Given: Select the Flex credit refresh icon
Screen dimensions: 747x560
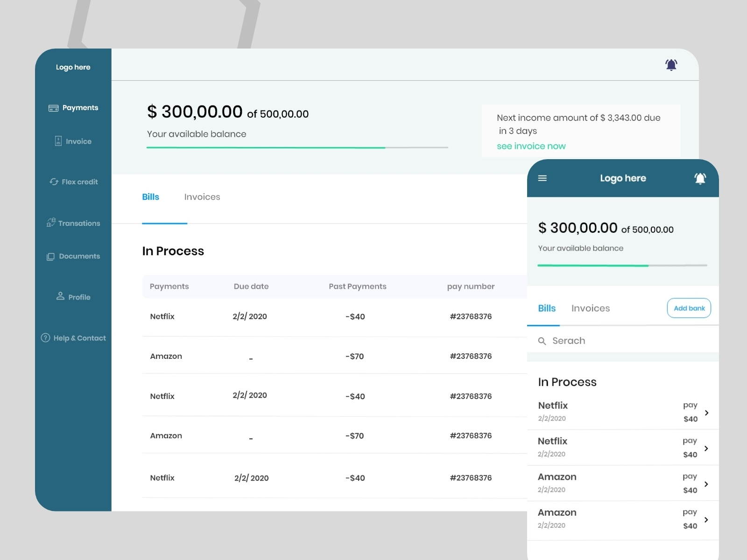Looking at the screenshot, I should pyautogui.click(x=54, y=182).
